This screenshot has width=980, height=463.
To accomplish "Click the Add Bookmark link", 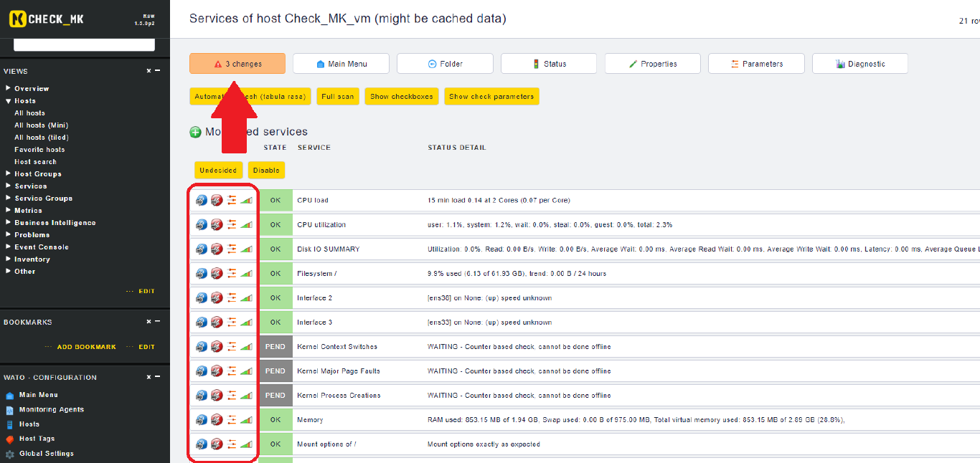I will click(x=86, y=347).
